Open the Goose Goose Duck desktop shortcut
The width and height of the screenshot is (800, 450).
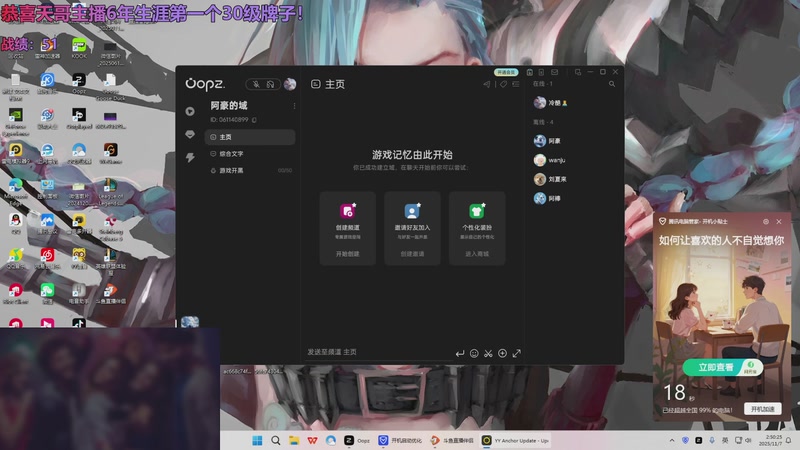[x=110, y=87]
